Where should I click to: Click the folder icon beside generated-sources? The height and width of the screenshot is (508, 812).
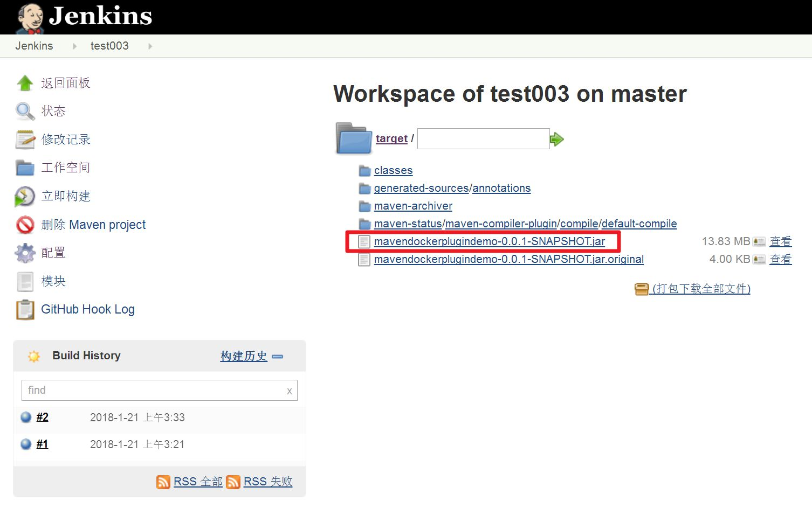click(x=365, y=189)
